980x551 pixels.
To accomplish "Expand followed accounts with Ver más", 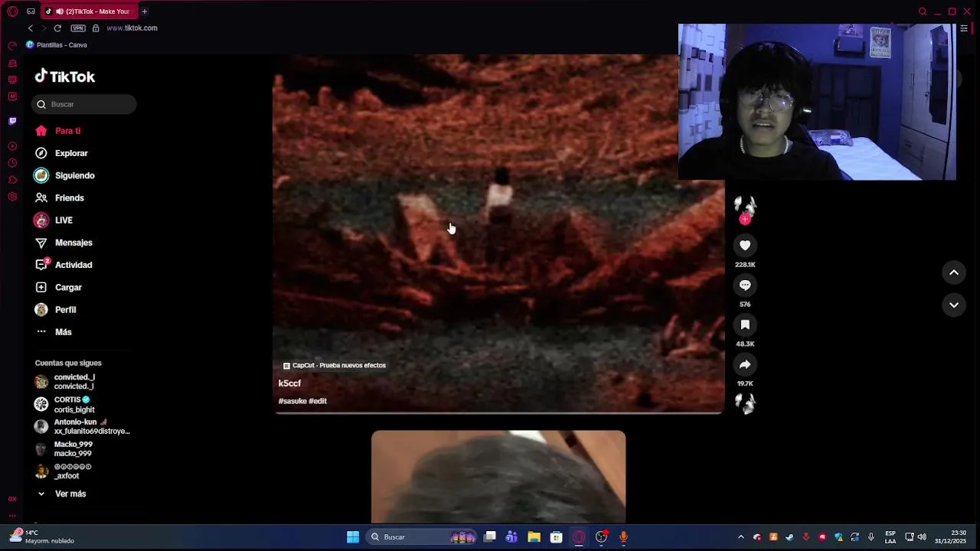I will click(61, 494).
